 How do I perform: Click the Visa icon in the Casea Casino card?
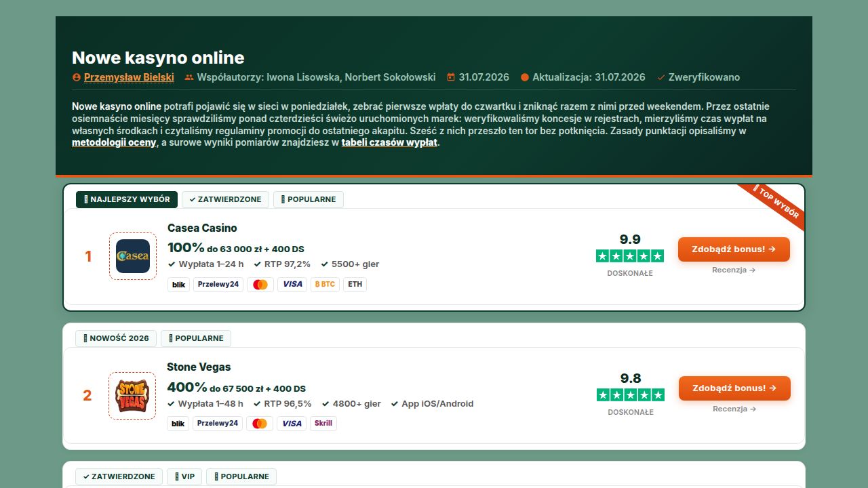point(292,285)
